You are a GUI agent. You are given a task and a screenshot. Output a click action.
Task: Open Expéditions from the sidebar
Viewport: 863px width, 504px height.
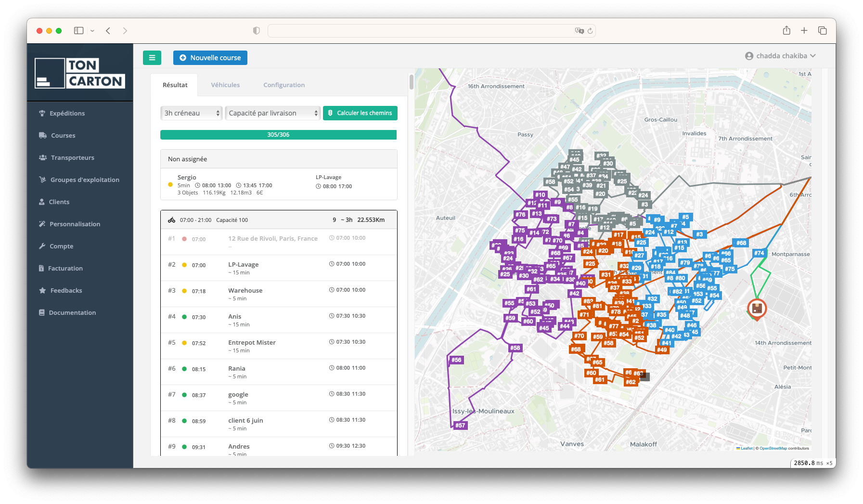click(67, 113)
